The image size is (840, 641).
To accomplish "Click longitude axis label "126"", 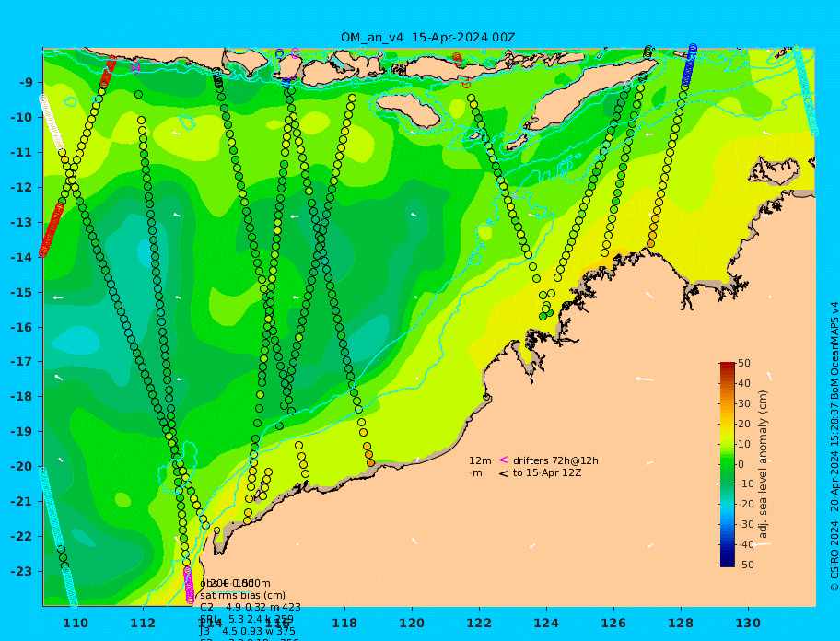I will 613,623.
